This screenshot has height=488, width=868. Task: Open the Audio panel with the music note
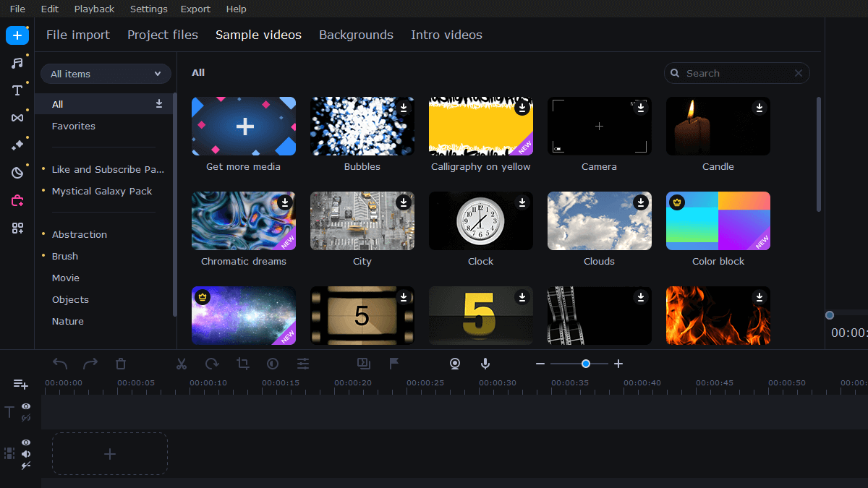coord(17,62)
